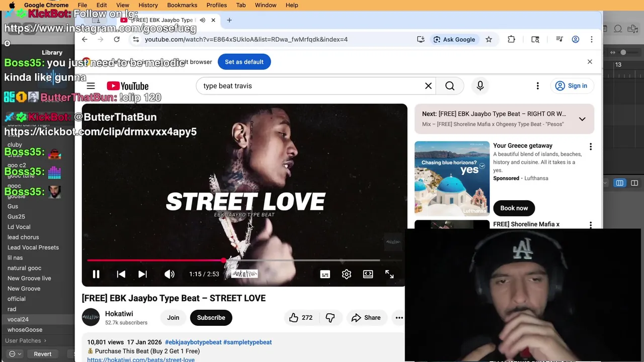Image resolution: width=644 pixels, height=362 pixels.
Task: Open the Bookmarks menu
Action: 182,5
